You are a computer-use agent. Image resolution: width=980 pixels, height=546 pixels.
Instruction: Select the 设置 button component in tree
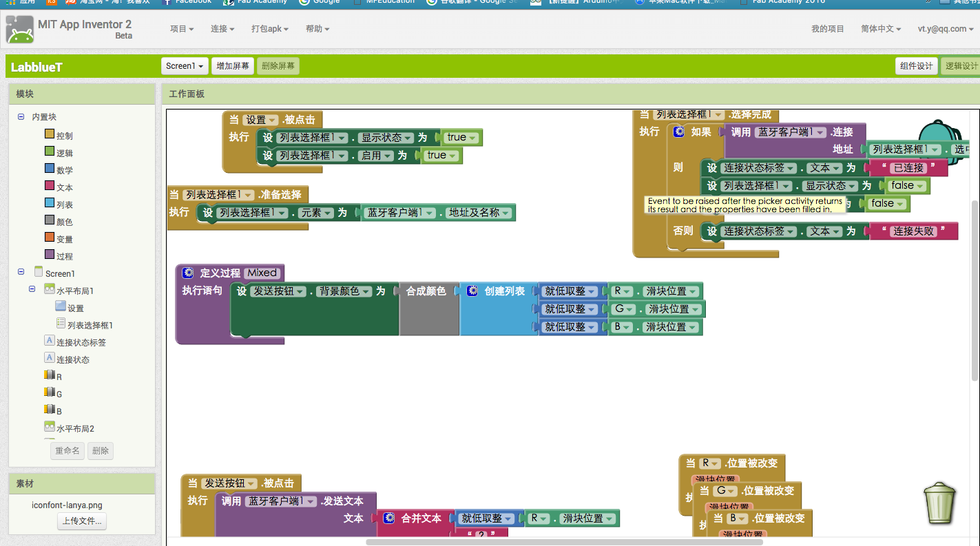tap(76, 308)
